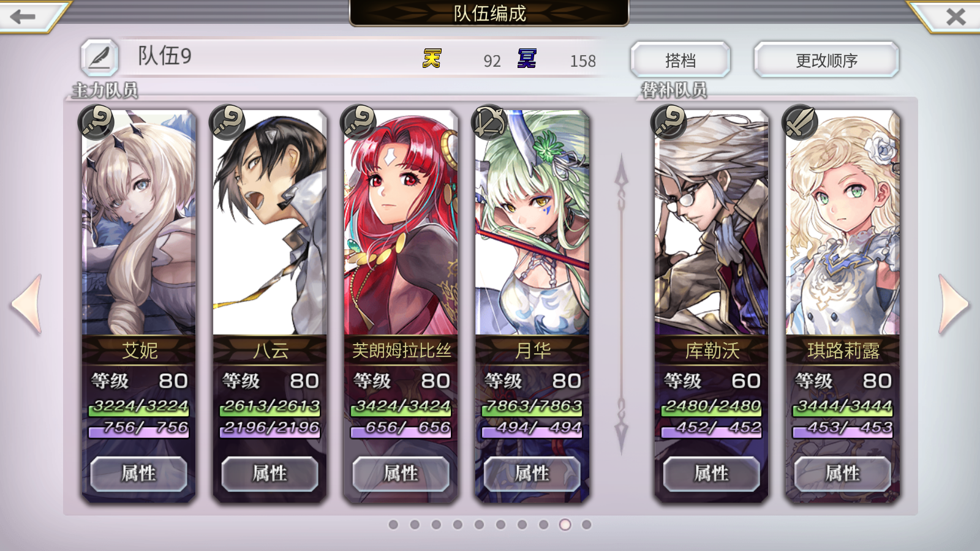Click the vertical swap arrows divider
Screen dimensions: 980x551
pyautogui.click(x=621, y=304)
